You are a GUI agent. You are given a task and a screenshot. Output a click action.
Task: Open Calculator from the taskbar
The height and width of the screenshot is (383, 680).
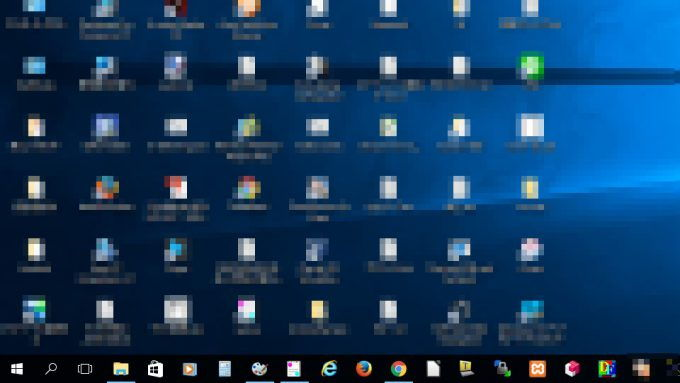coord(225,369)
